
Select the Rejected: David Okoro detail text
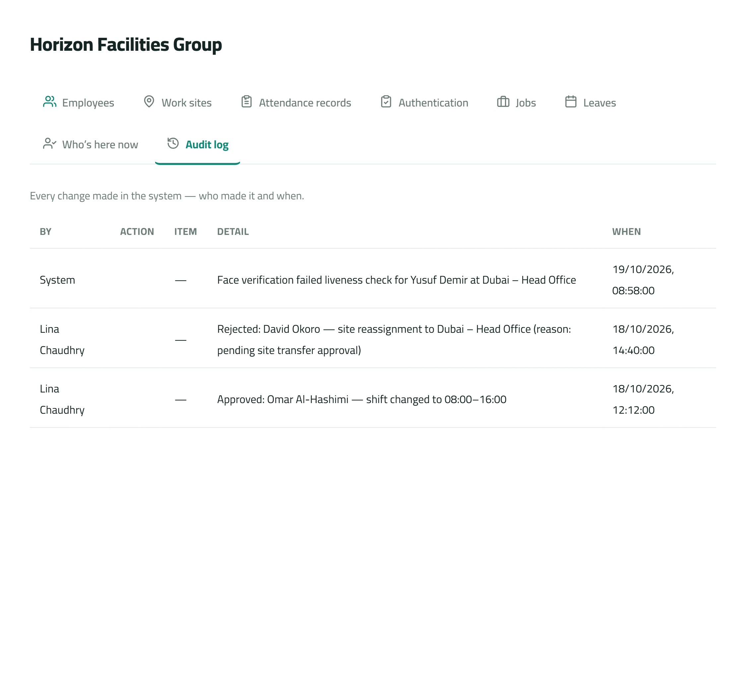(x=394, y=340)
